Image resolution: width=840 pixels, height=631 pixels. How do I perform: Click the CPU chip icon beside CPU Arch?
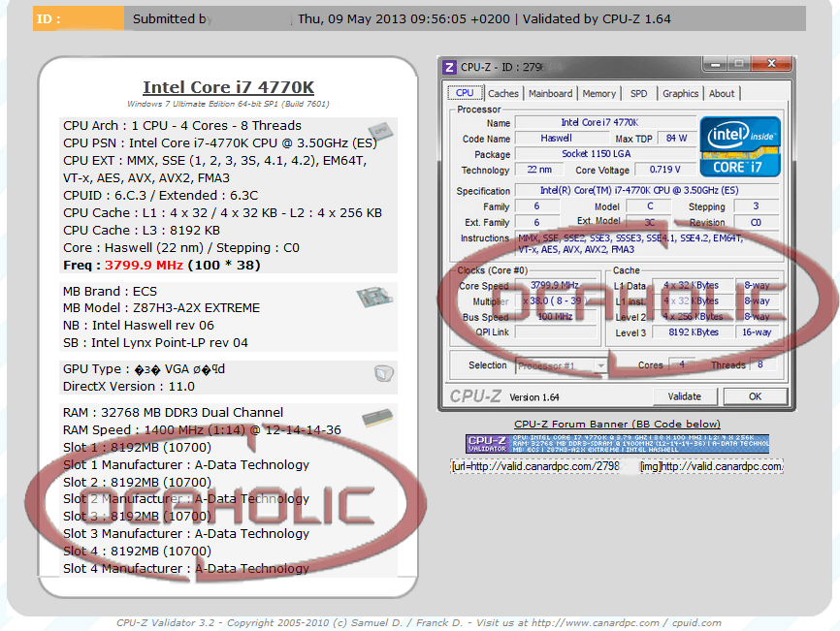point(380,131)
